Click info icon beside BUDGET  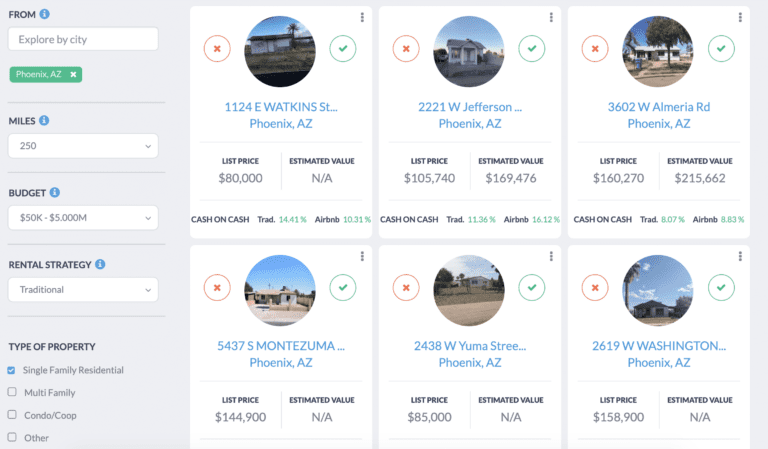[x=54, y=192]
